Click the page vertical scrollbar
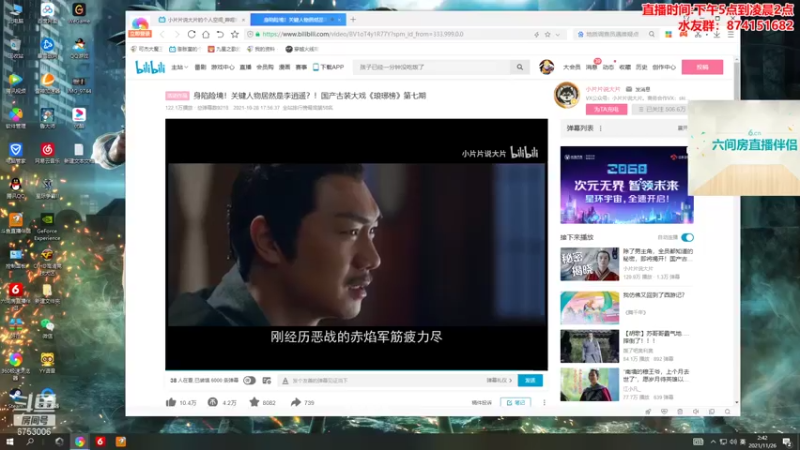This screenshot has height=450, width=800. [736, 231]
